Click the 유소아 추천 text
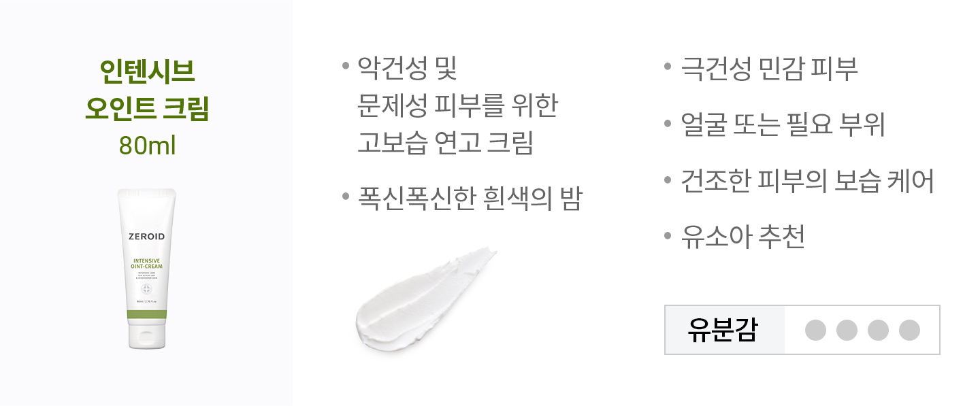Image resolution: width=980 pixels, height=406 pixels. click(x=743, y=237)
